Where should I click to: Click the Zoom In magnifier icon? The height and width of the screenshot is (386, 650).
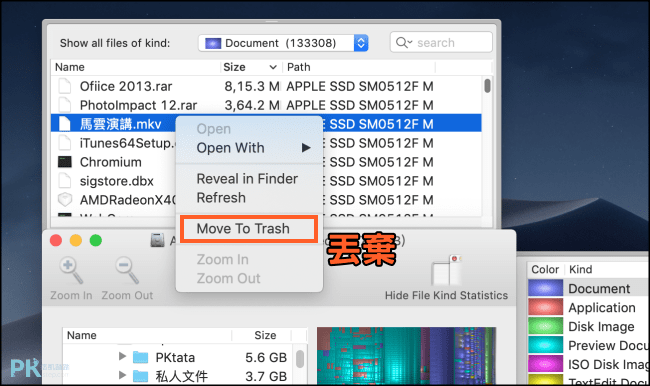pos(71,270)
